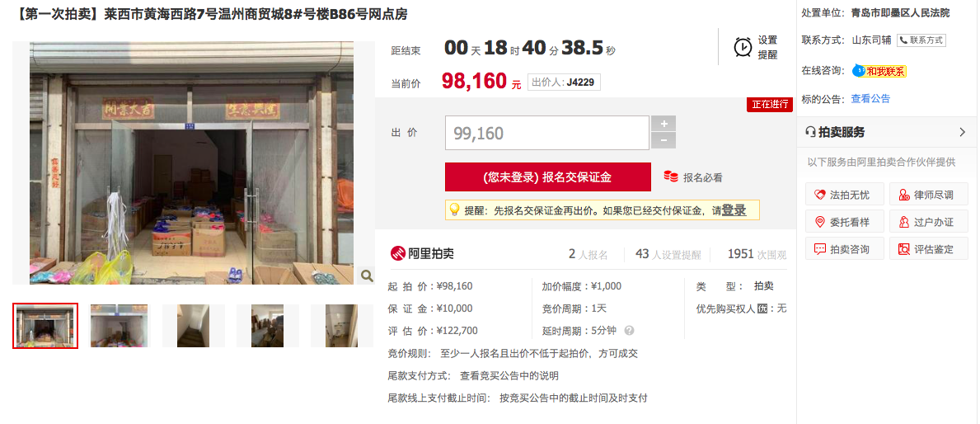Click the 和我联系 online chat button
The width and height of the screenshot is (980, 424).
click(x=879, y=71)
